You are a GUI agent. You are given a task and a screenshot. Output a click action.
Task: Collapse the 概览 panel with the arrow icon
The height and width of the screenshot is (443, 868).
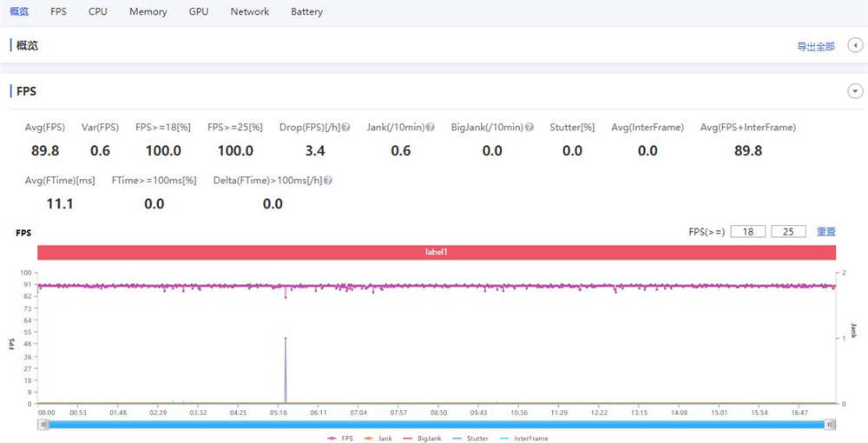[x=855, y=45]
